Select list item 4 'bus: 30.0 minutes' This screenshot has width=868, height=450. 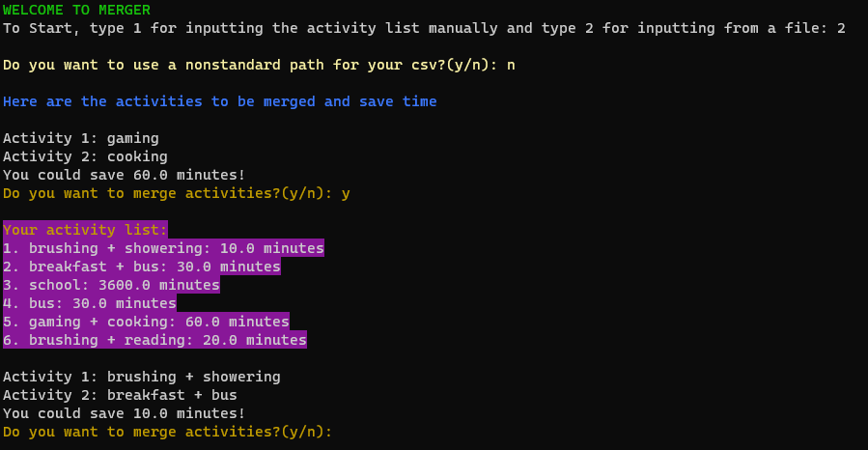[x=90, y=303]
